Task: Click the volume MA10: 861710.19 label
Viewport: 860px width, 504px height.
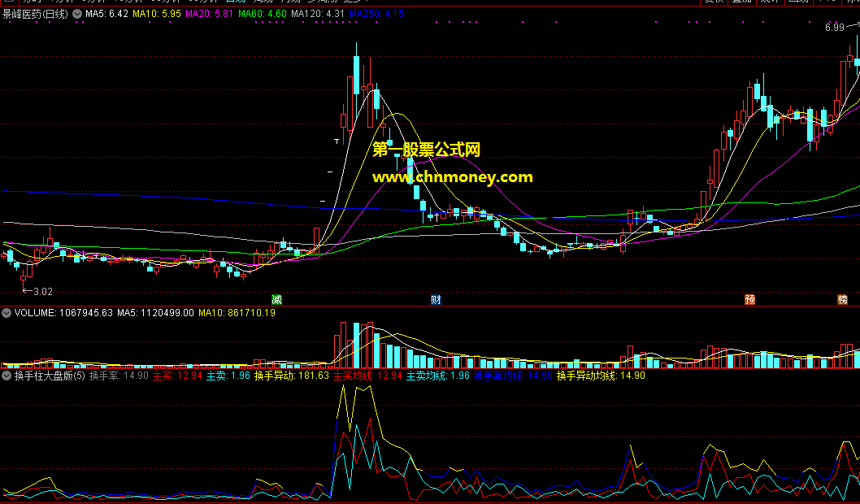Action: coord(237,313)
